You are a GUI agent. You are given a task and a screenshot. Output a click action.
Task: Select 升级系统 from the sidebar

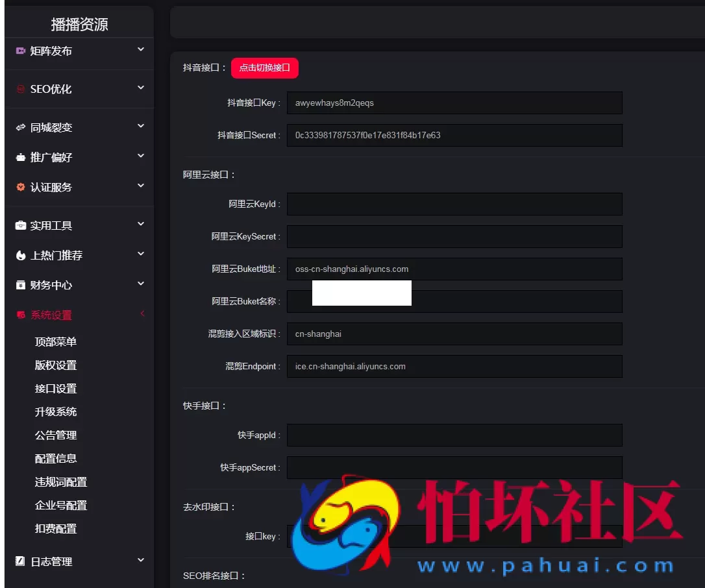55,411
